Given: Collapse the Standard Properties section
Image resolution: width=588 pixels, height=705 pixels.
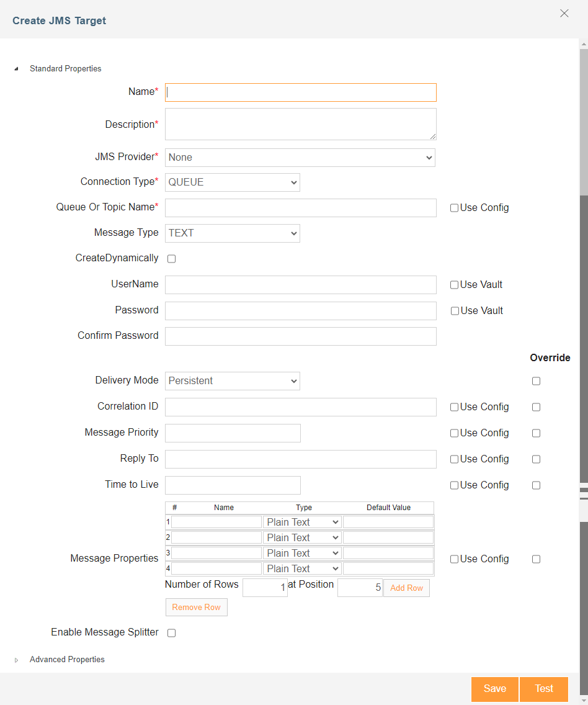Looking at the screenshot, I should (16, 69).
